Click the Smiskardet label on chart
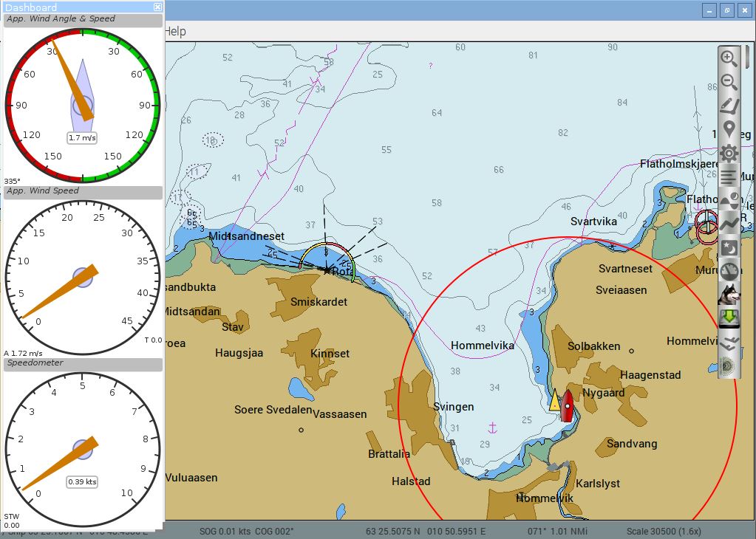This screenshot has height=539, width=756. pos(319,302)
